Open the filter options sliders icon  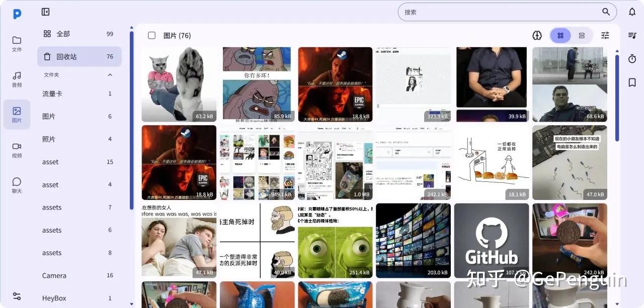(x=605, y=35)
